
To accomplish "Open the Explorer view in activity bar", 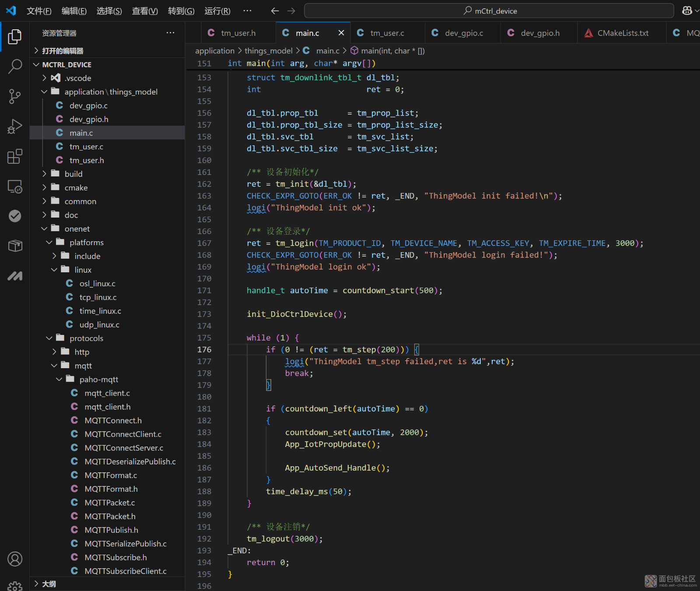I will pos(14,37).
